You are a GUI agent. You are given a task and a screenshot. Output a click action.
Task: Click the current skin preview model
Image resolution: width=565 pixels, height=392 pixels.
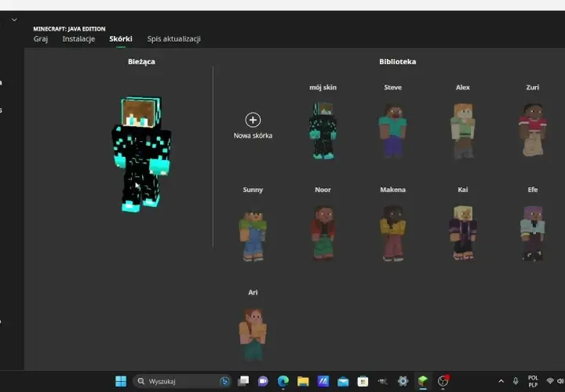[141, 154]
